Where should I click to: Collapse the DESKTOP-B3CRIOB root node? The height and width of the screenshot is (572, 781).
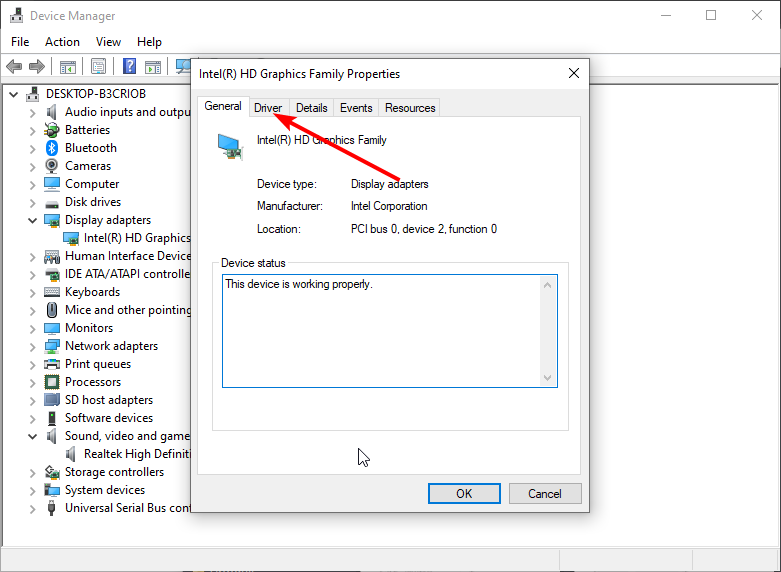13,94
